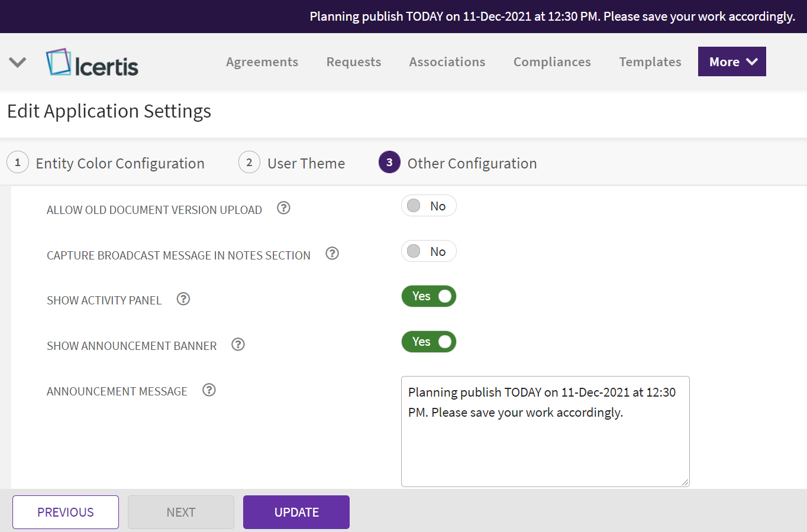Open the Agreements menu
807x532 pixels.
262,62
